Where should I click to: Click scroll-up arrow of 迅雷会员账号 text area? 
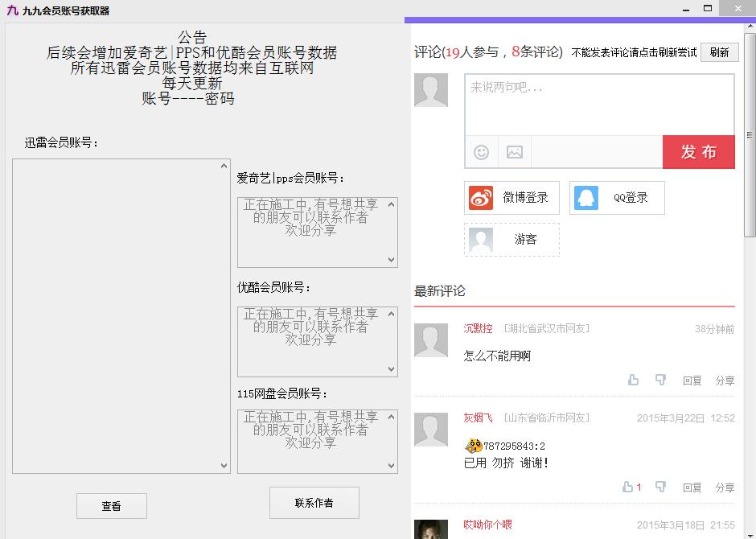(225, 167)
